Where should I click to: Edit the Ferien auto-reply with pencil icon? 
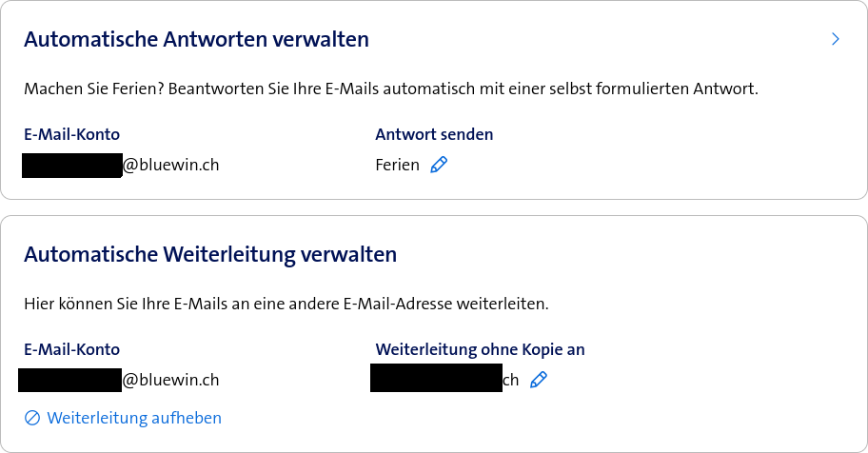point(439,165)
